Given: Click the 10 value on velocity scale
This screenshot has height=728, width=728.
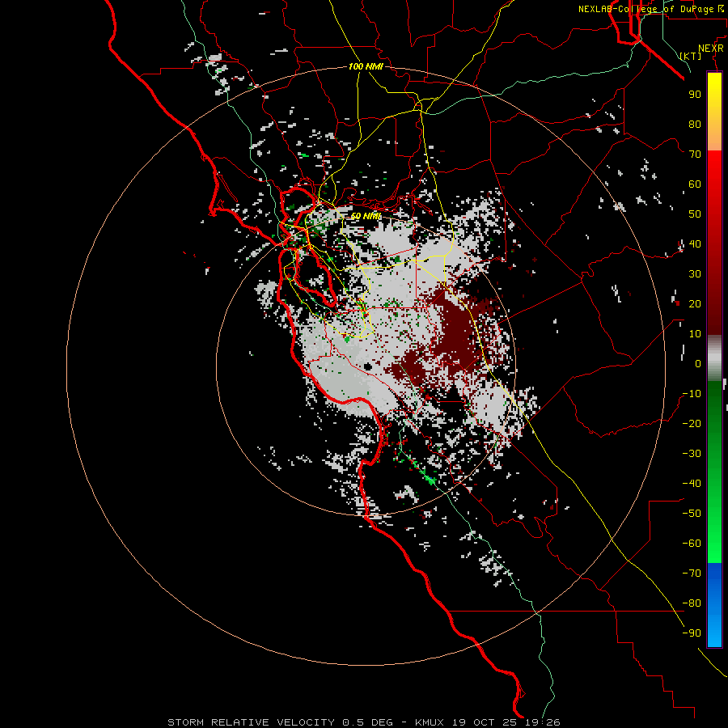Looking at the screenshot, I should point(695,334).
